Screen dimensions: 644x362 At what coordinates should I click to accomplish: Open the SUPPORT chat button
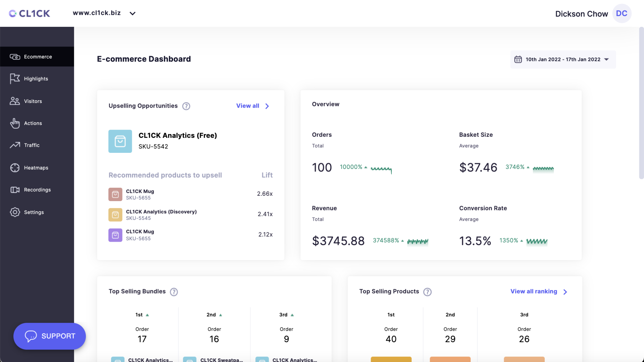pos(50,336)
